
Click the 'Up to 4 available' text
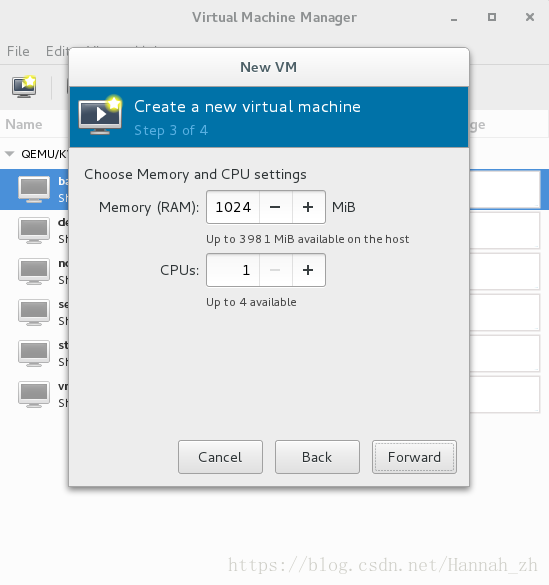(x=251, y=302)
